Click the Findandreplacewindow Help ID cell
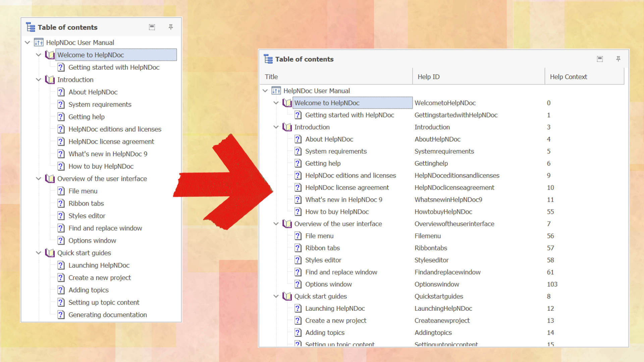Viewport: 644px width, 362px height. pyautogui.click(x=447, y=272)
